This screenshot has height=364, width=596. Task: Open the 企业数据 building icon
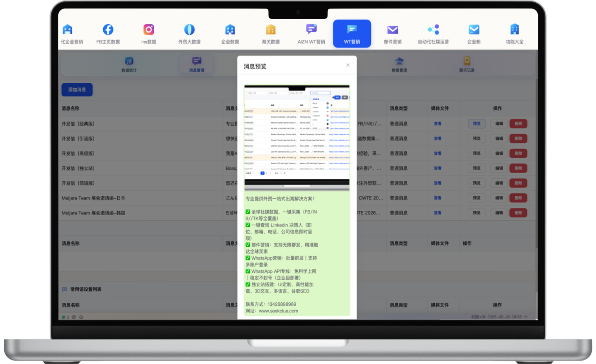click(x=230, y=30)
